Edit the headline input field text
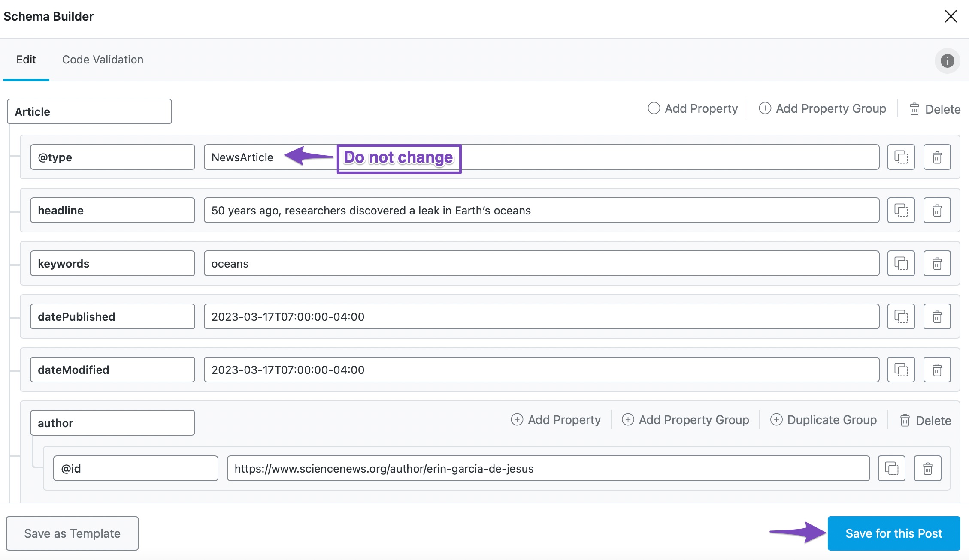969x560 pixels. 541,210
